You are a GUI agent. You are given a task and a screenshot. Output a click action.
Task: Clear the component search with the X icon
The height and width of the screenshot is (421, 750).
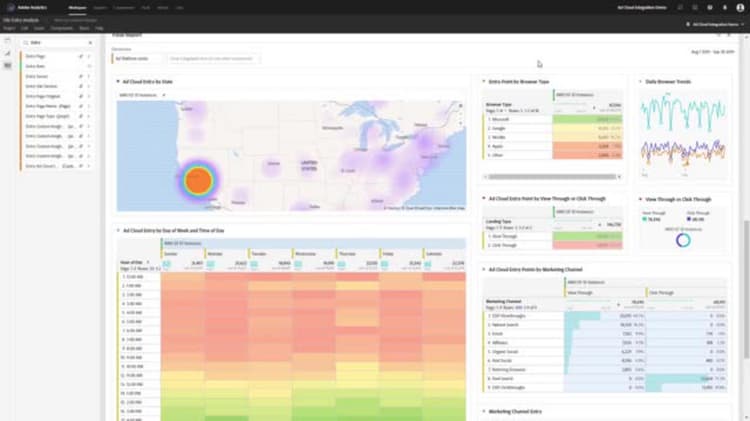pyautogui.click(x=90, y=43)
